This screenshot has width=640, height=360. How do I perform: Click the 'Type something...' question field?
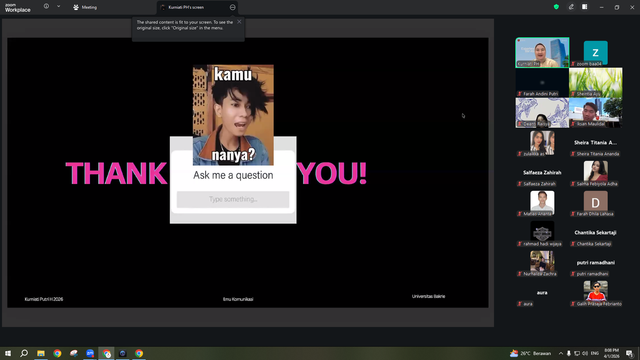point(233,199)
